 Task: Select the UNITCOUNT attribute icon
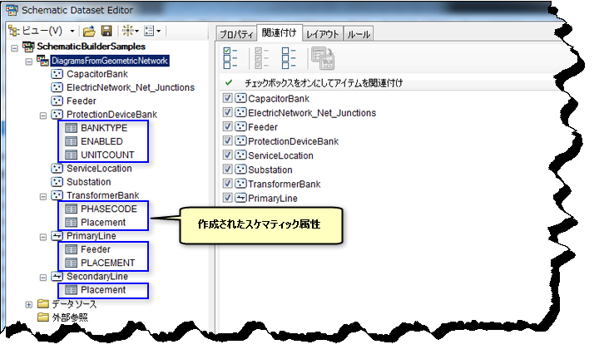(71, 155)
